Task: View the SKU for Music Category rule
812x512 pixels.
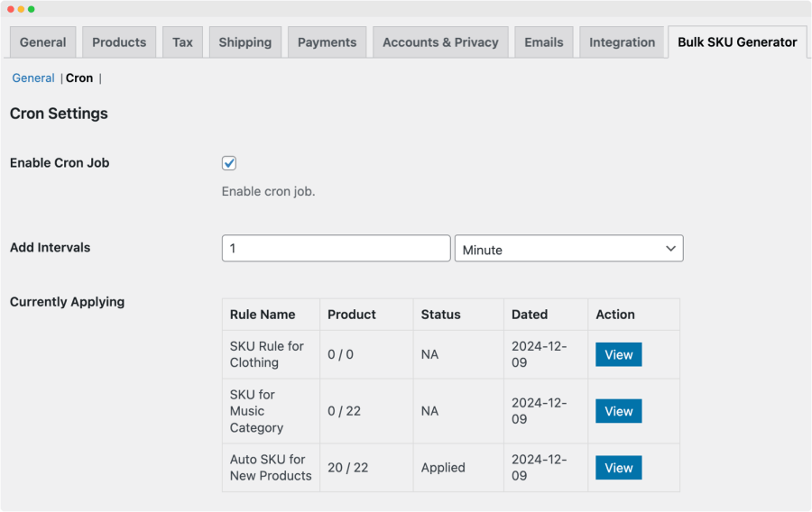Action: point(618,411)
